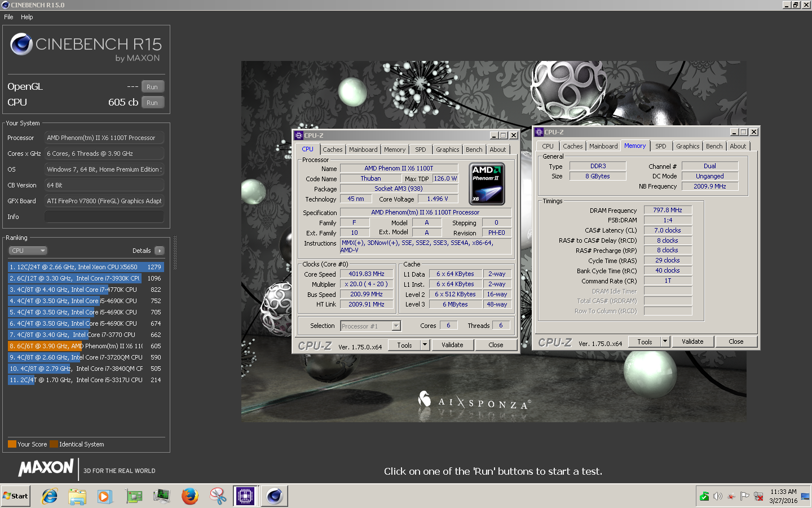
Task: Click Close button in CPU-Z Memory window
Action: click(736, 341)
